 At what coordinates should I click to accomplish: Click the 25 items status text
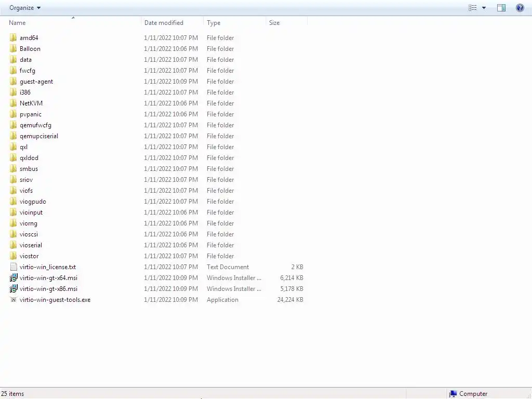tap(12, 394)
